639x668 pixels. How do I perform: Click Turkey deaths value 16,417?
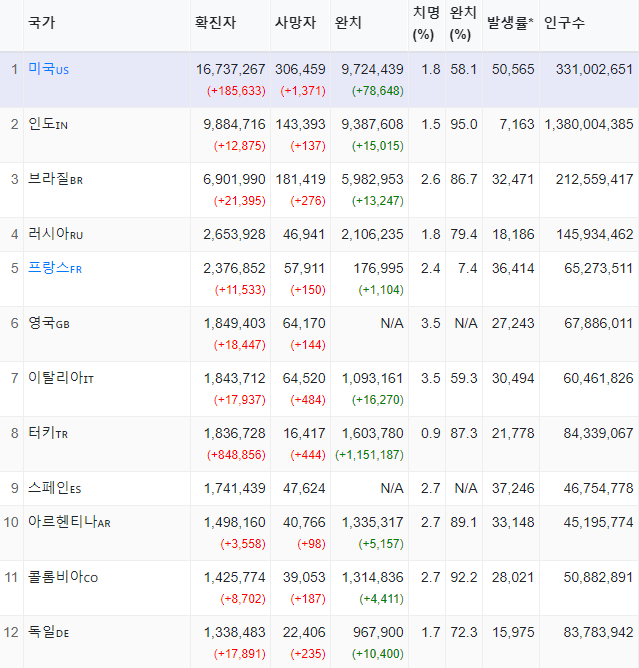coord(304,433)
